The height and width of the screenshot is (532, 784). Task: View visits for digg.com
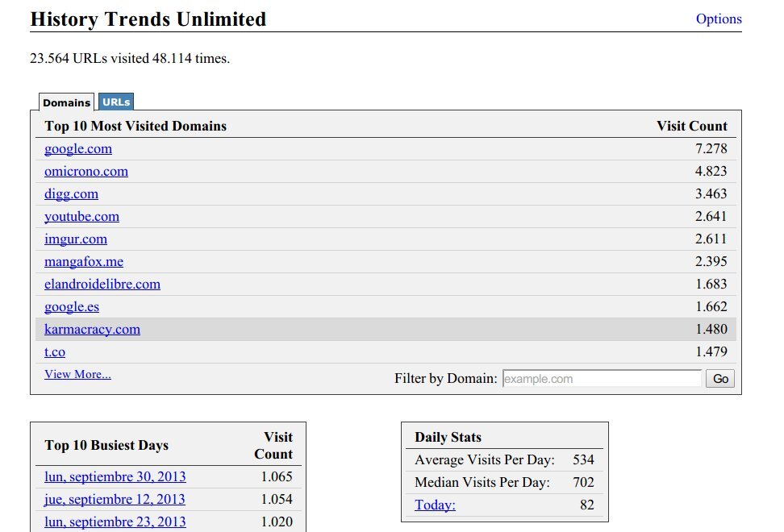pos(71,193)
